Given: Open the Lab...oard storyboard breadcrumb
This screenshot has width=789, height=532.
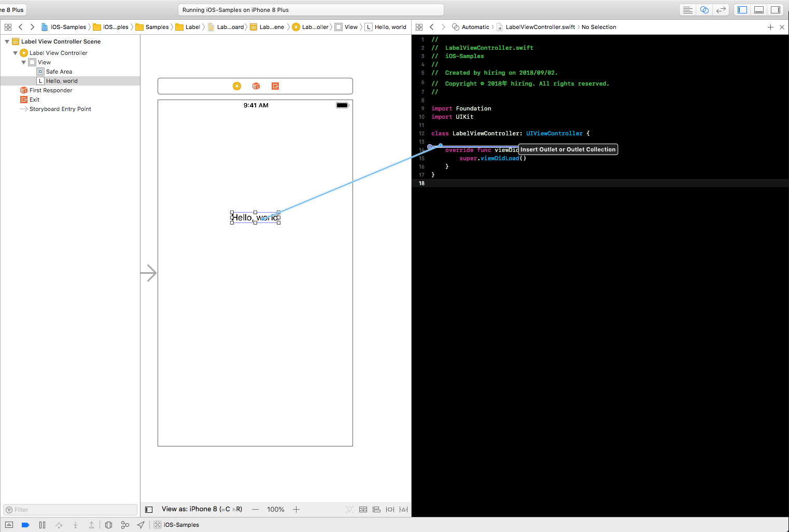Looking at the screenshot, I should pos(226,27).
